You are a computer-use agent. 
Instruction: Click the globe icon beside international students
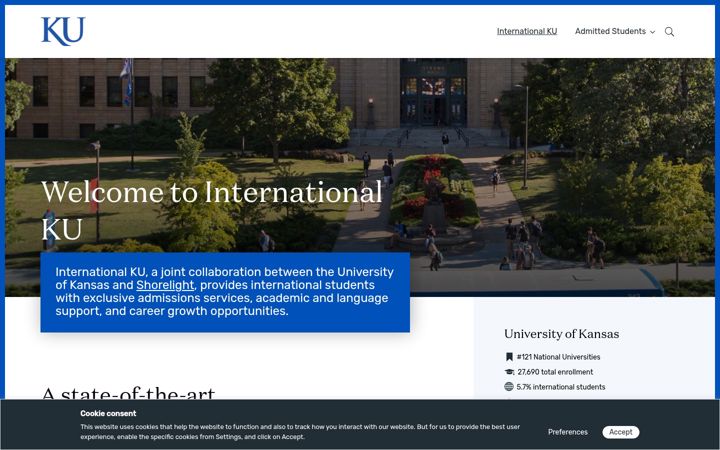click(x=509, y=387)
